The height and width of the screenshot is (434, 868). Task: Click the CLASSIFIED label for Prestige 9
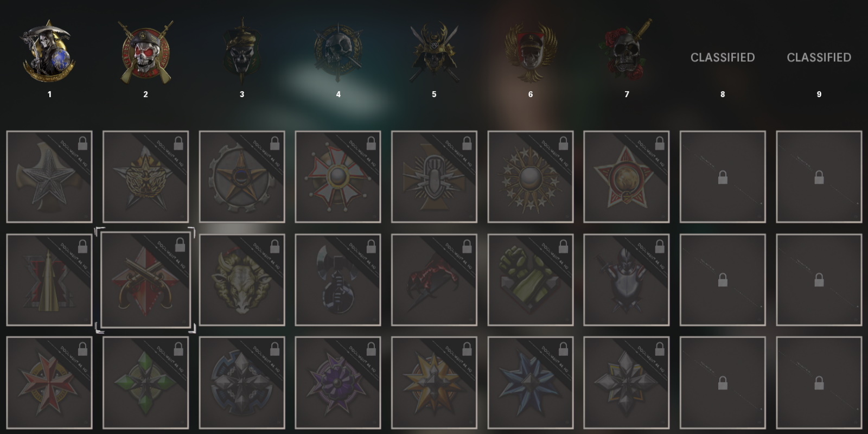pos(819,58)
